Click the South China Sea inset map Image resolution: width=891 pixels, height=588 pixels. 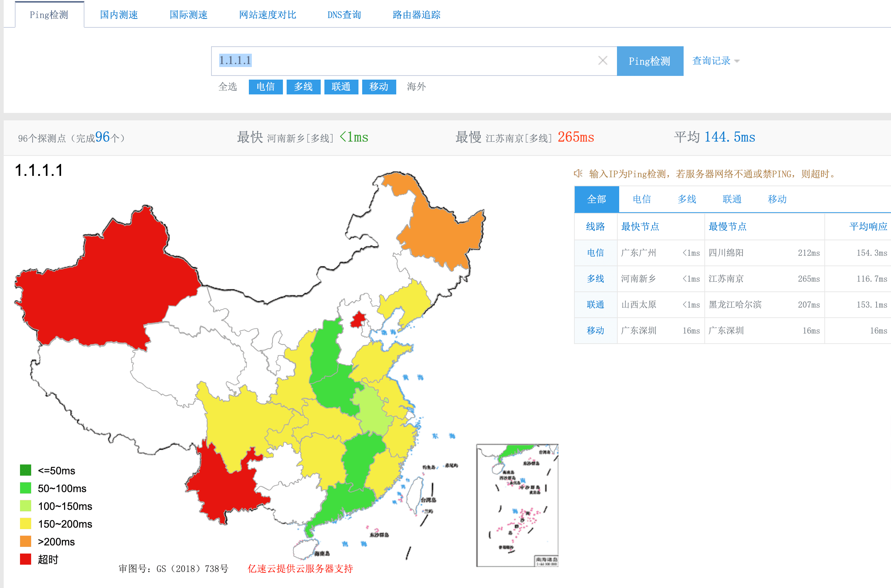tap(517, 505)
